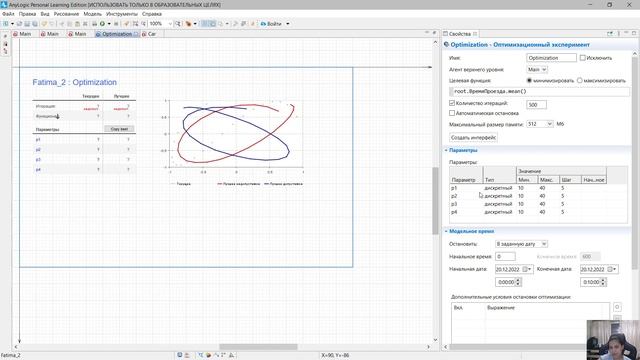The width and height of the screenshot is (640, 360).
Task: Click the Paste clipboard toolbar icon
Action: 77,24
